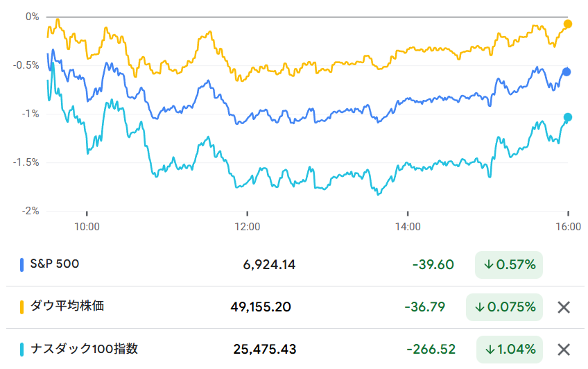Click the cyan Nasdaq endpoint dot
588x369 pixels.
tap(568, 117)
